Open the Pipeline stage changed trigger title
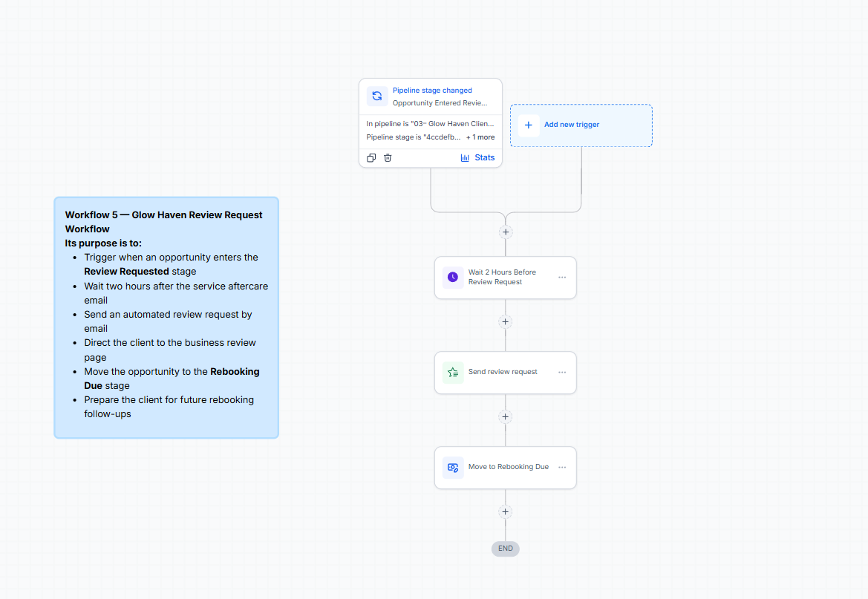Viewport: 868px width, 599px height. (x=432, y=91)
